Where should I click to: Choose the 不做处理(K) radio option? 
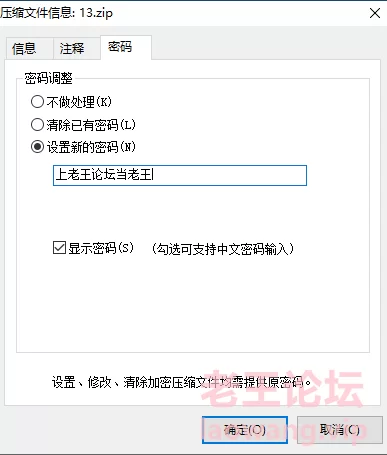(x=37, y=102)
